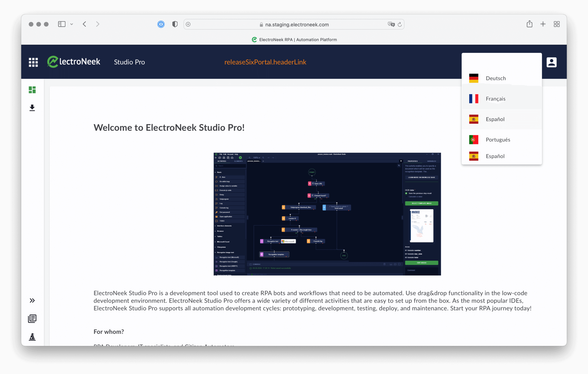Click the privacy shield icon in toolbar
The image size is (588, 374).
coord(175,24)
